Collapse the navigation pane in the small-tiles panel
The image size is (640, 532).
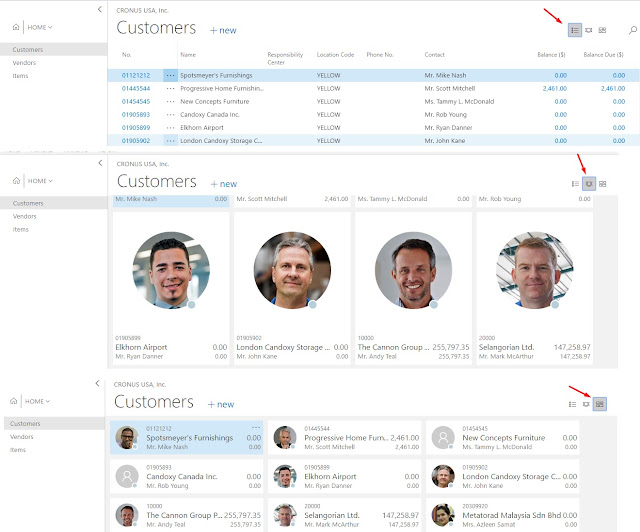click(97, 383)
